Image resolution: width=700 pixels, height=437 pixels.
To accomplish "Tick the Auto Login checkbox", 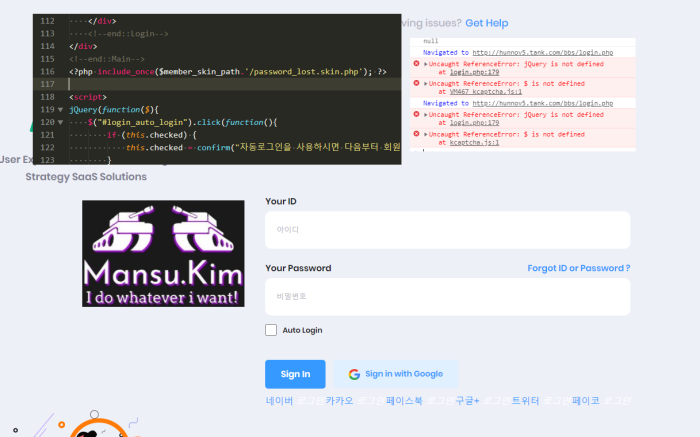I will 271,330.
